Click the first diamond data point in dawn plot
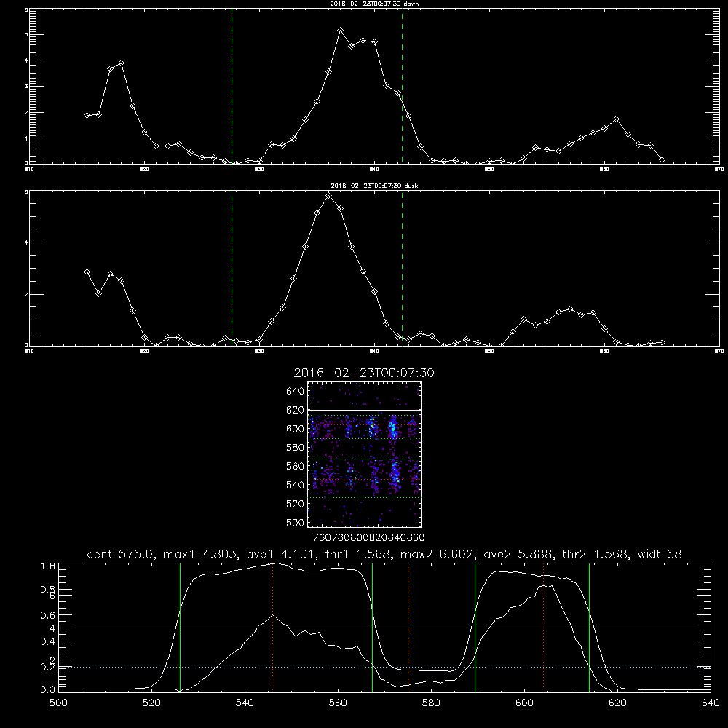728x728 pixels. pyautogui.click(x=87, y=115)
